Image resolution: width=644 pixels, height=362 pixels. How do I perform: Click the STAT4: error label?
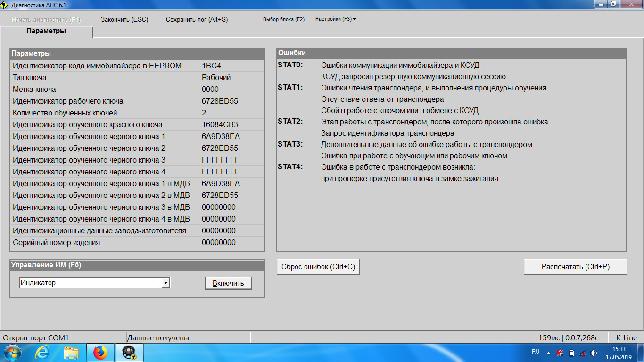290,167
